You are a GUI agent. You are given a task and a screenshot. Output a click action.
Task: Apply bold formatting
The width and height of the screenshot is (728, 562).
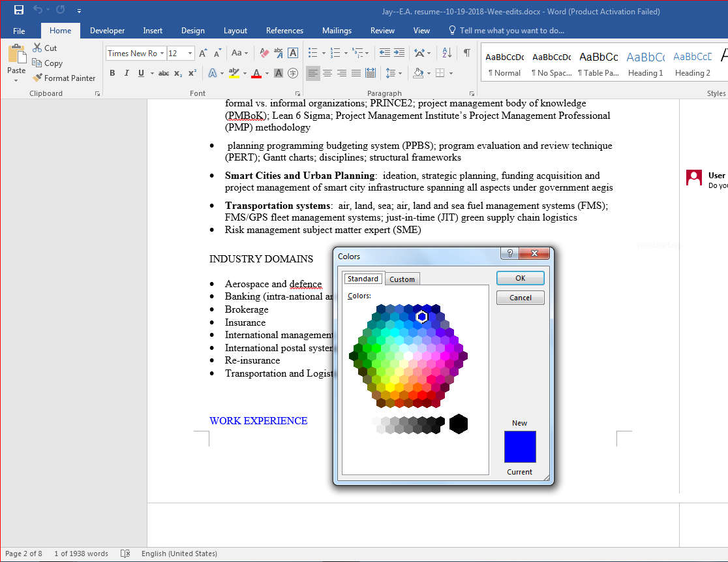click(112, 73)
